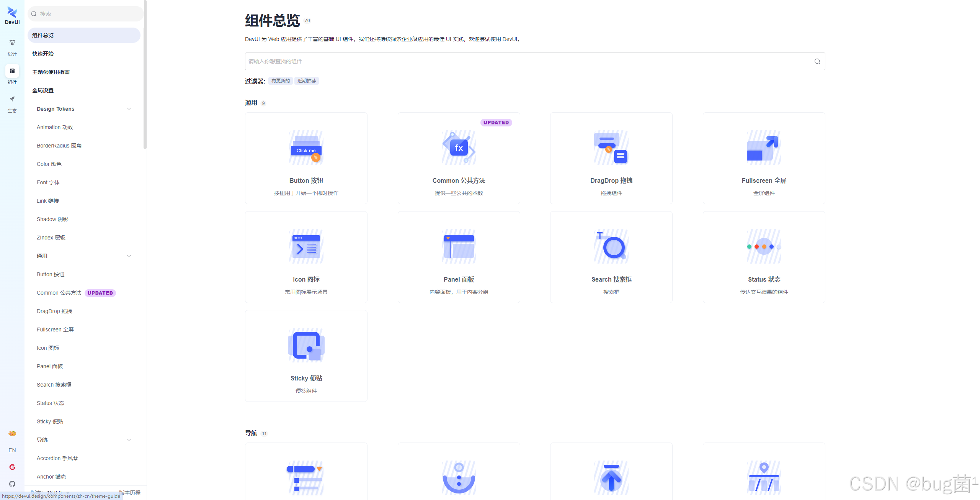Open the GitHub icon in sidebar

[x=12, y=484]
